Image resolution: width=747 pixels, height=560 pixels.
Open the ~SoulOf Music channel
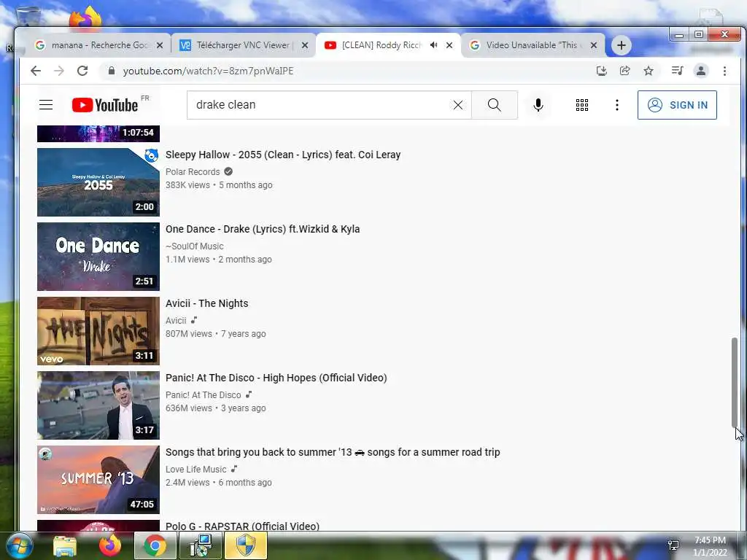click(x=194, y=246)
